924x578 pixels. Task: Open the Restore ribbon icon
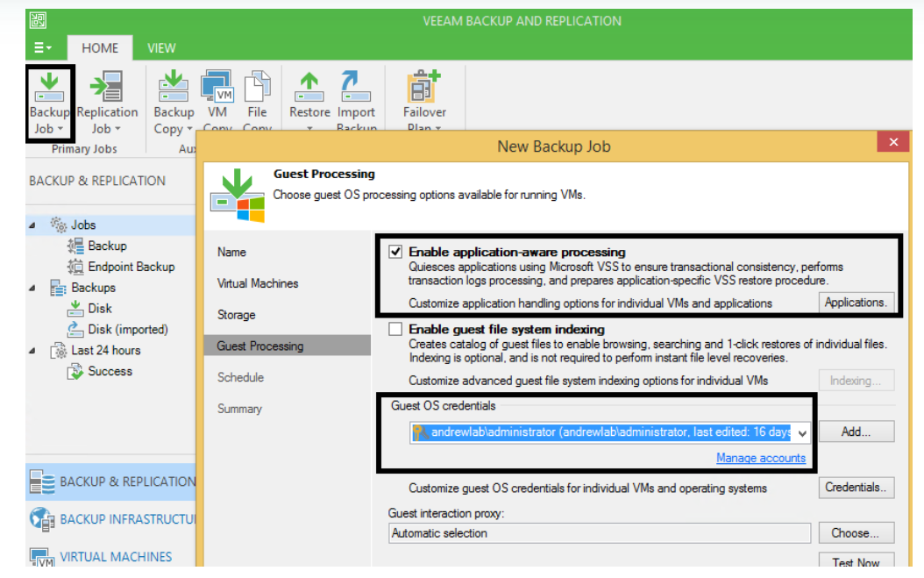(309, 88)
